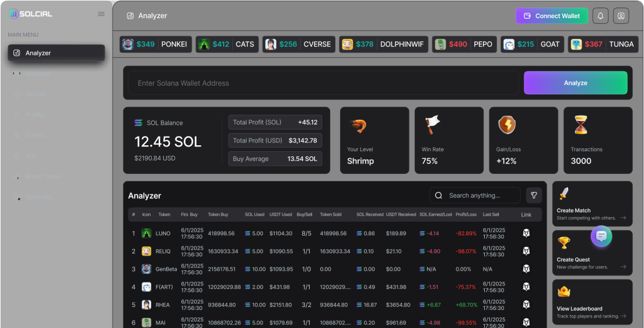Open the LUNO row link icon
Image resolution: width=644 pixels, height=328 pixels.
click(x=526, y=233)
